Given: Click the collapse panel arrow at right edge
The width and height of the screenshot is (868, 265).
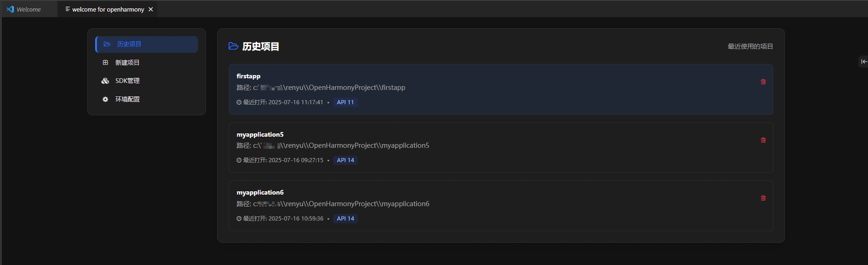Looking at the screenshot, I should click(863, 62).
